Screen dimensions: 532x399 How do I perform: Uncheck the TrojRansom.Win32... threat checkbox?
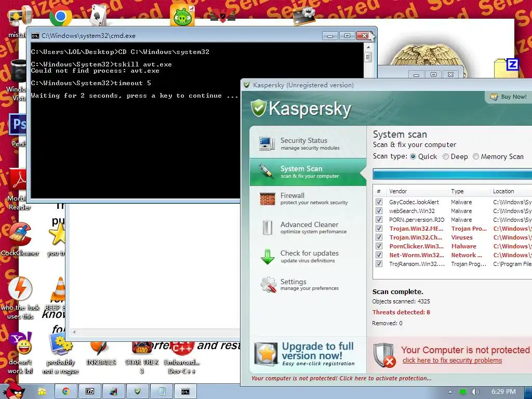tap(379, 263)
